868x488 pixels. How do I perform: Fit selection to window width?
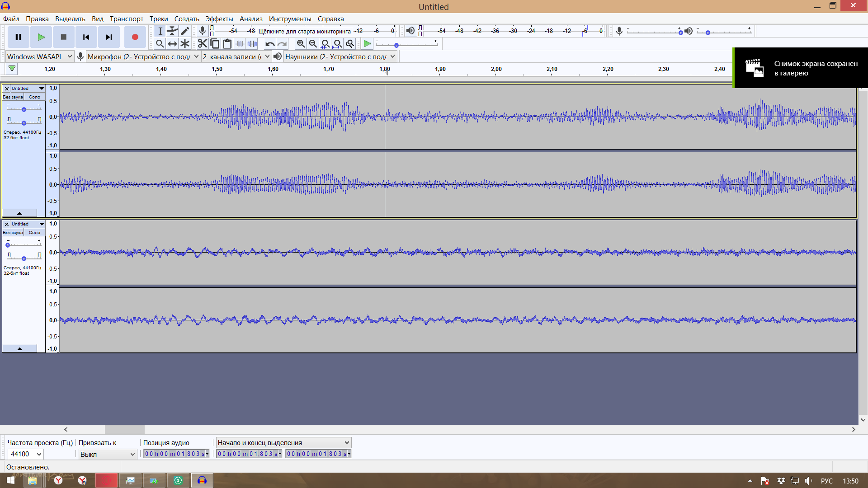click(x=325, y=43)
